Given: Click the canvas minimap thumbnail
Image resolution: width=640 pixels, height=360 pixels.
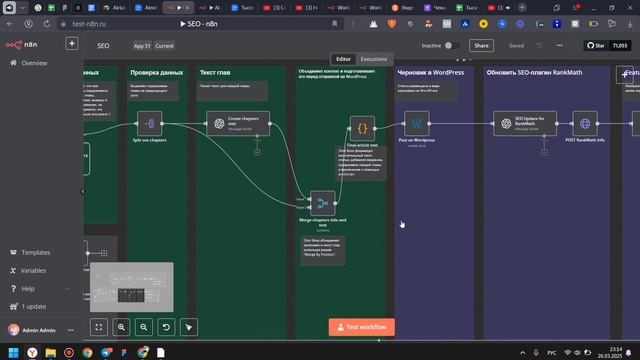Looking at the screenshot, I should point(131,287).
